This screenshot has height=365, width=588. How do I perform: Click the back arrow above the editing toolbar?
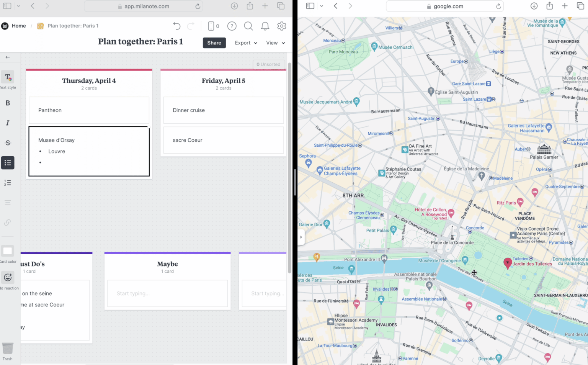8,57
